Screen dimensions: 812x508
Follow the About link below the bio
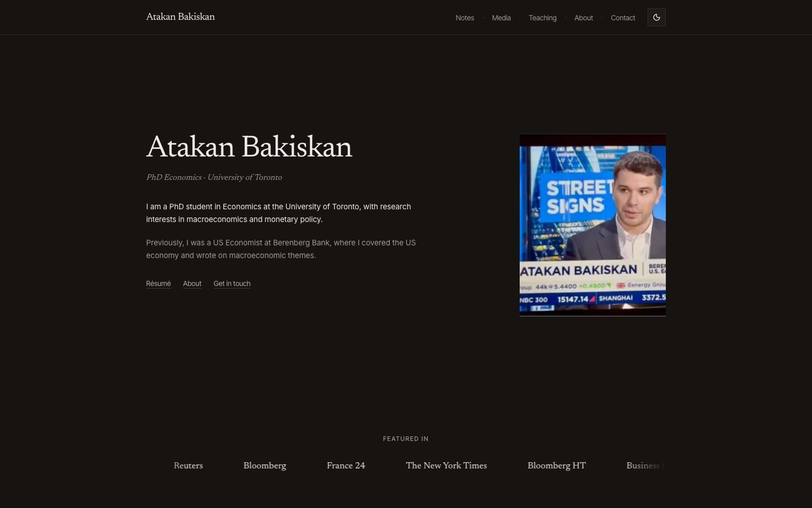click(x=192, y=283)
